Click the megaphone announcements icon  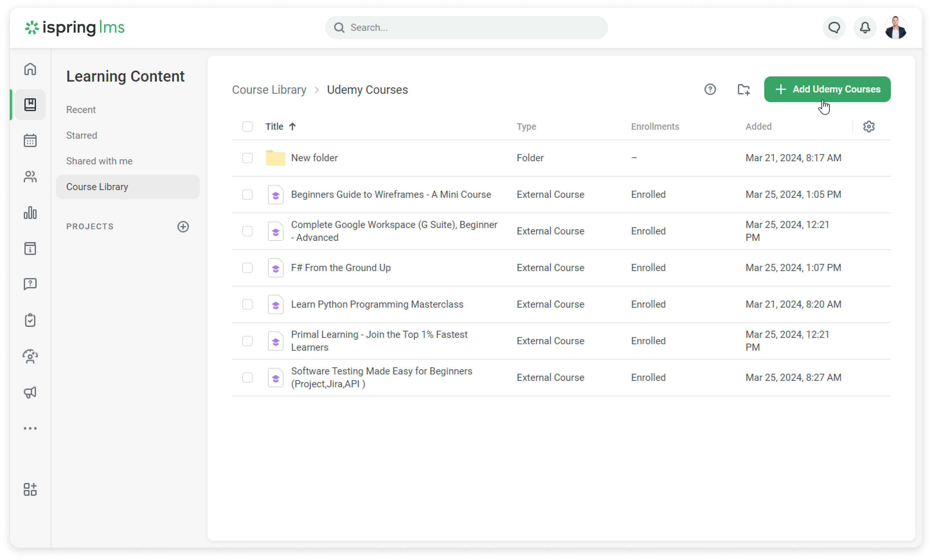pos(30,392)
